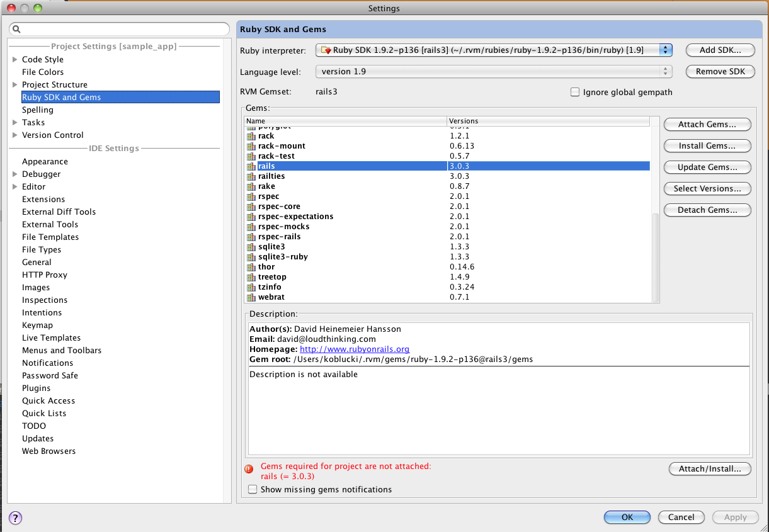This screenshot has width=769, height=532.
Task: Click the Cancel button
Action: coord(681,518)
